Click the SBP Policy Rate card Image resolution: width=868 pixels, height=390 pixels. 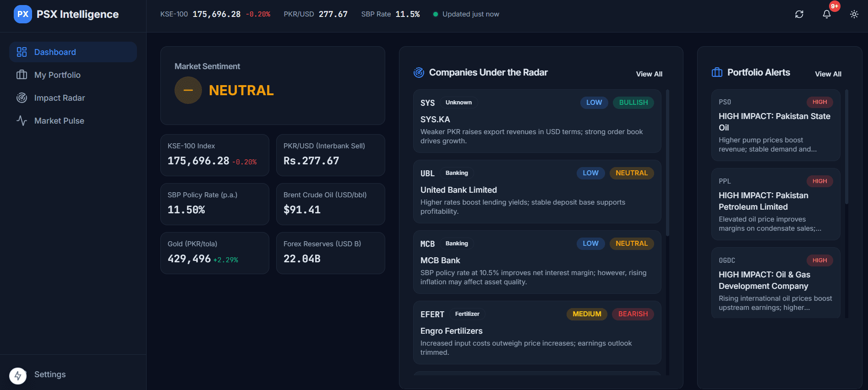215,204
